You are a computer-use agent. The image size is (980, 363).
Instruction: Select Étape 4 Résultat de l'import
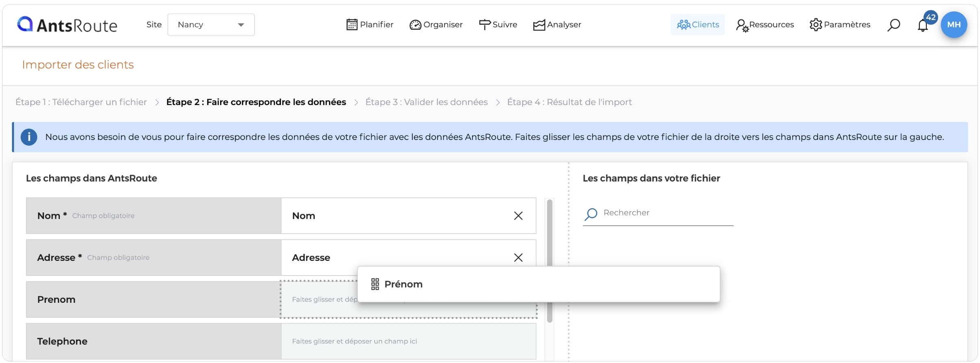(569, 102)
